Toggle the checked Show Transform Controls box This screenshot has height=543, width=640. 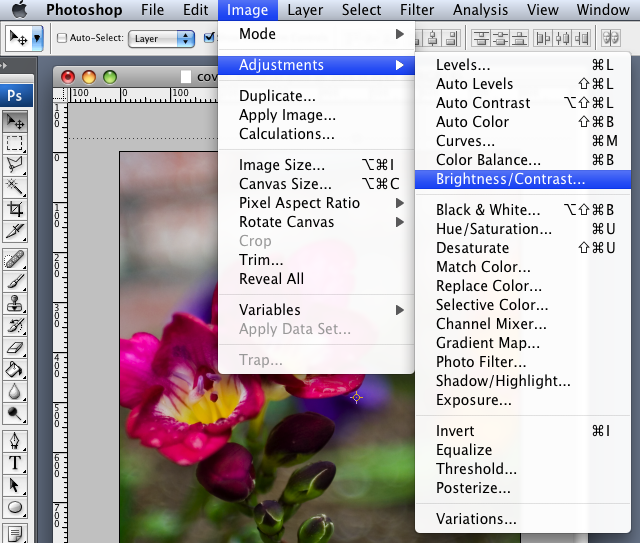pyautogui.click(x=209, y=38)
